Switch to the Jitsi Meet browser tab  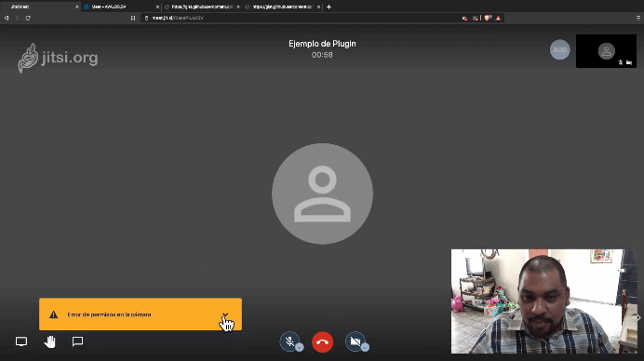(x=40, y=7)
